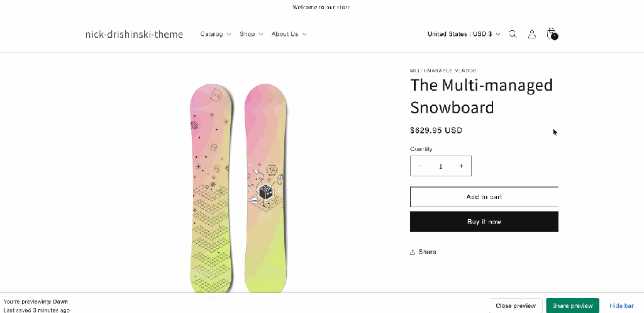644x313 pixels.
Task: Decrease quantity with minus icon
Action: click(x=421, y=166)
